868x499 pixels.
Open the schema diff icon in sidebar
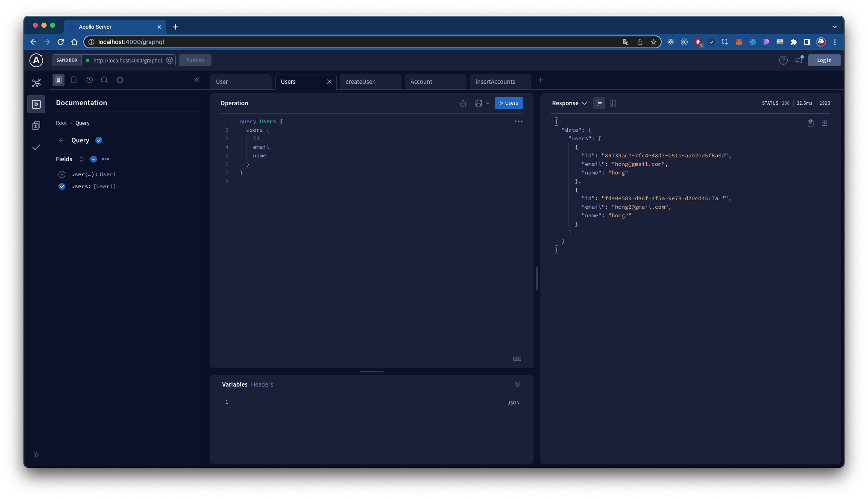pyautogui.click(x=36, y=126)
